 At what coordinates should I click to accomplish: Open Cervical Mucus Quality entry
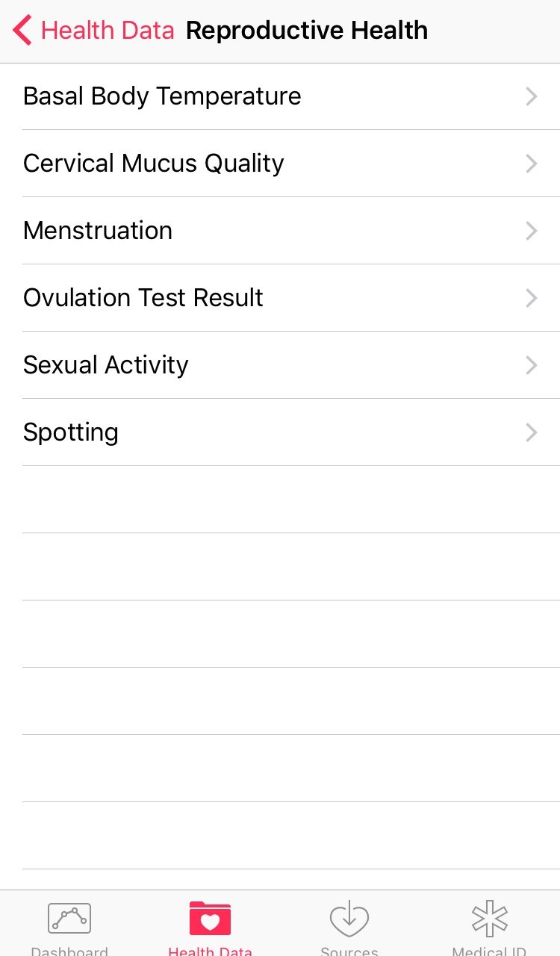pos(154,164)
